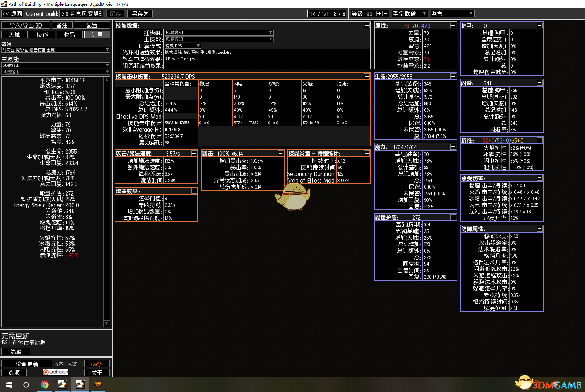Click the Windows Start button
This screenshot has width=585, height=392.
tap(9, 385)
